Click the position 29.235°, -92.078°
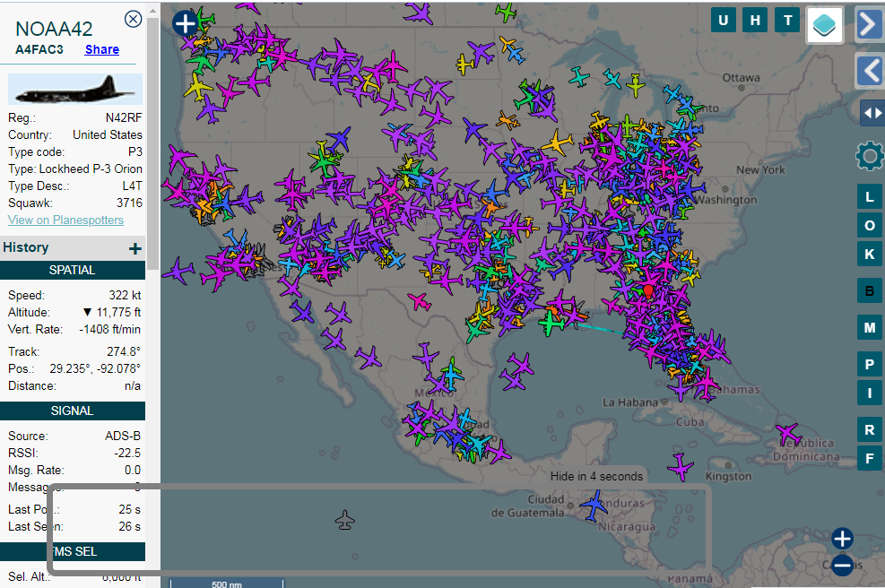This screenshot has width=885, height=588. coord(95,368)
